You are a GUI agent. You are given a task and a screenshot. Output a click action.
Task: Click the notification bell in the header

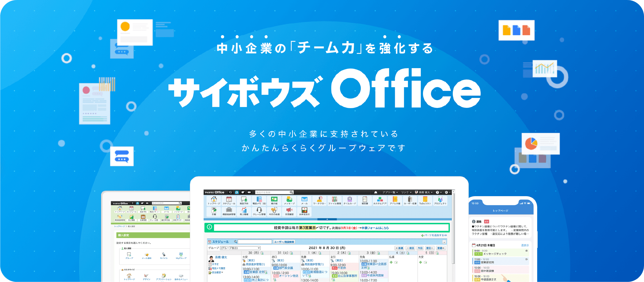coord(376,192)
